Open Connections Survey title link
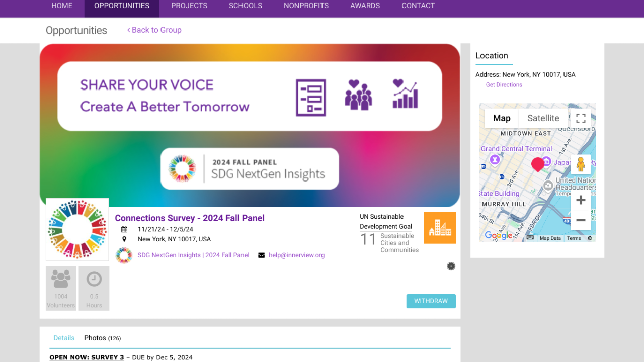644x362 pixels. pos(190,218)
